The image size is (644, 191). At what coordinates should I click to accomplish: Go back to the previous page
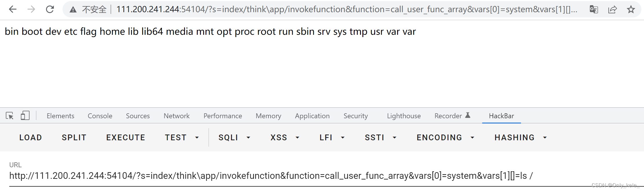13,10
